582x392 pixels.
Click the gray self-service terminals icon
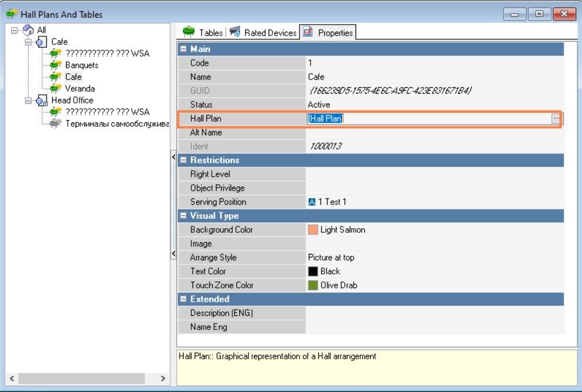tap(56, 123)
